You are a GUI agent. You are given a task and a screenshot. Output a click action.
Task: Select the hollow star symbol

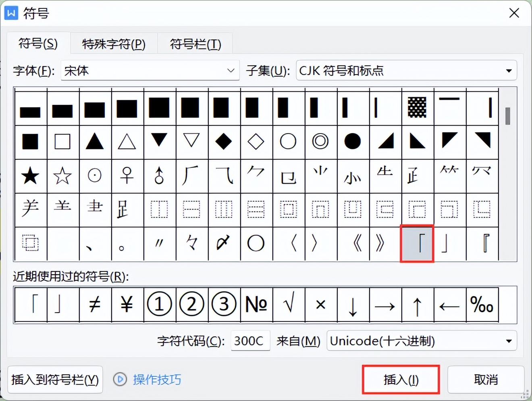tap(62, 176)
